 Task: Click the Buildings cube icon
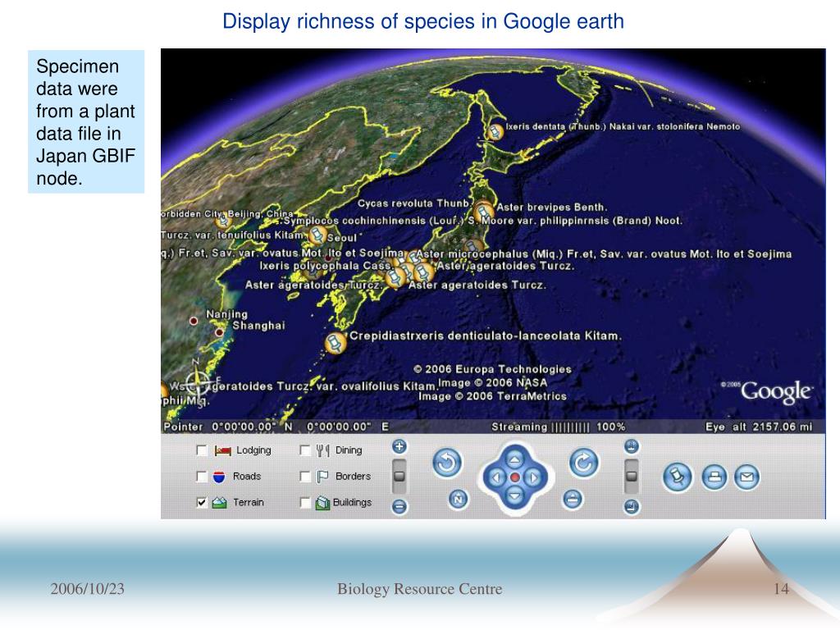[322, 503]
